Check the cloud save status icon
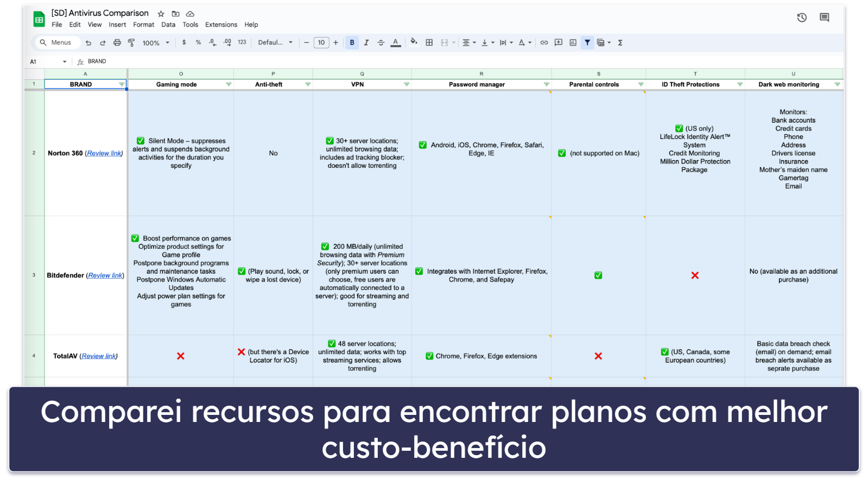 coord(190,14)
